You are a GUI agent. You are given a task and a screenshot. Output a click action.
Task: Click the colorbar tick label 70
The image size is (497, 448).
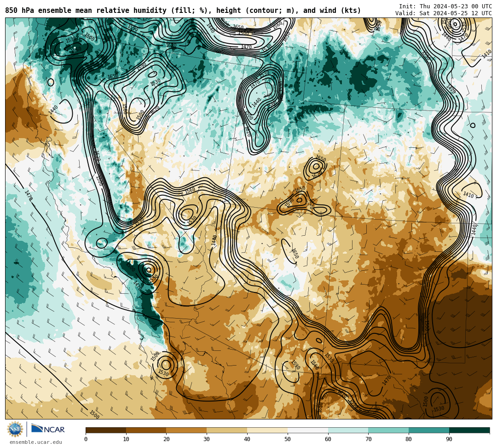pyautogui.click(x=368, y=439)
